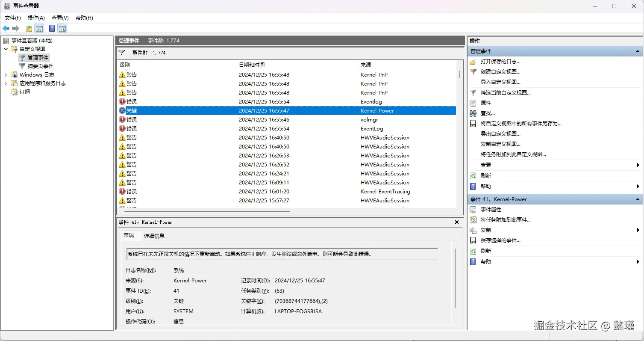Click the 刷新 icon under 管理事件 actions
Image resolution: width=644 pixels, height=341 pixels.
point(473,176)
